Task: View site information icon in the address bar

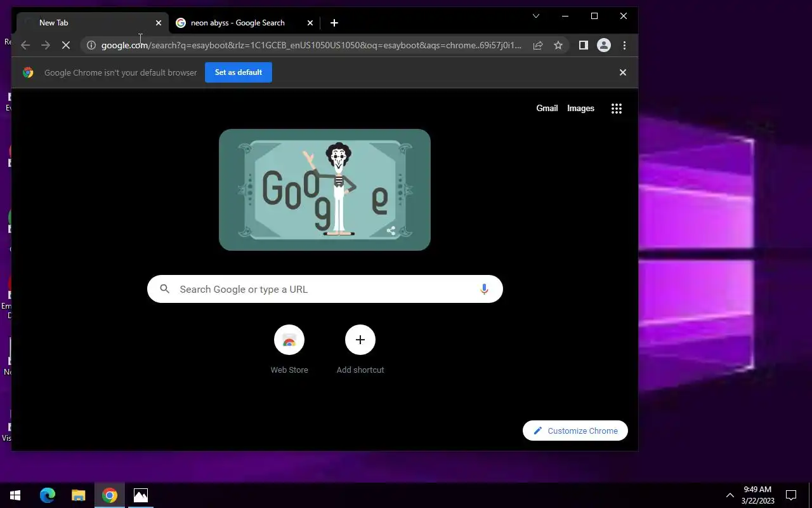Action: (x=91, y=45)
